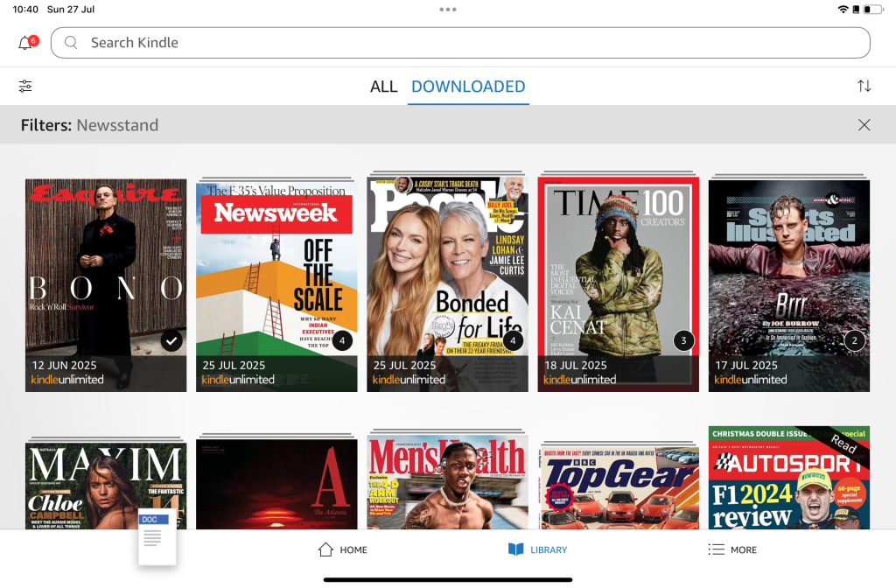Open the Men's Health magazine cover

(x=447, y=483)
